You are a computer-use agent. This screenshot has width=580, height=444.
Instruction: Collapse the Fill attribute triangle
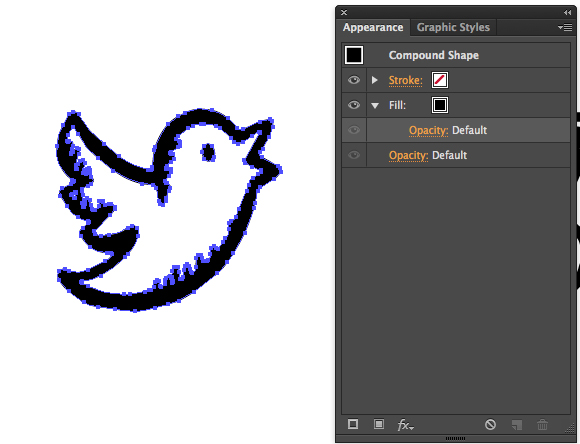pos(375,105)
